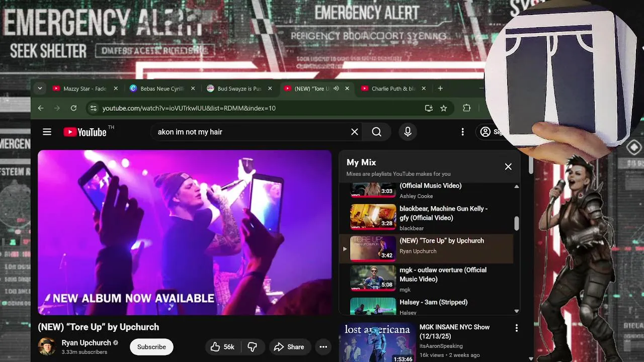Click the video title Tore Up by Upchurch

pos(99,327)
